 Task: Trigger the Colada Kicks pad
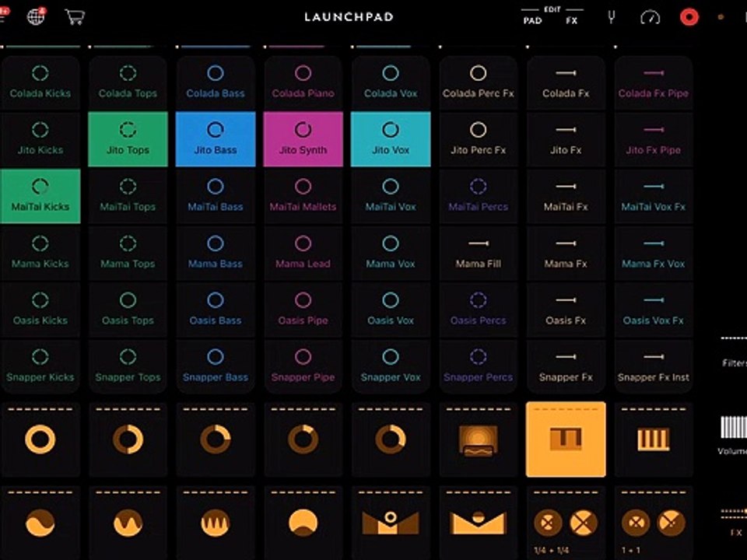coord(40,83)
